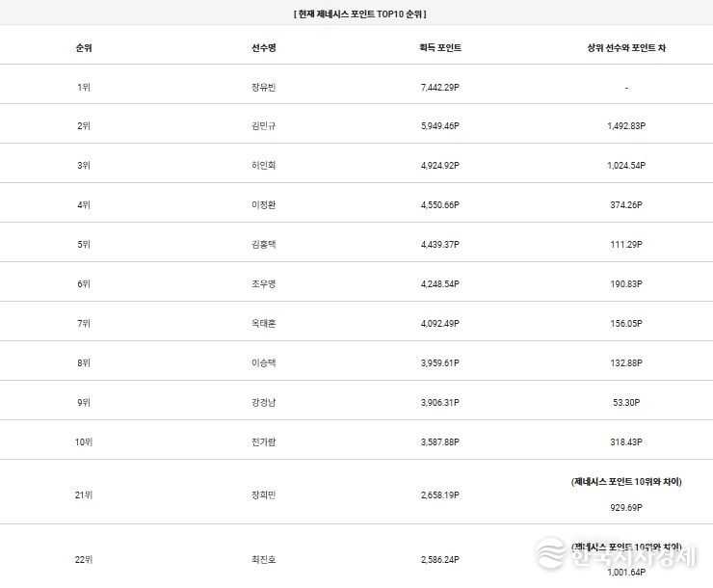Select player name 조우영
Screen dimensions: 713x588
(x=263, y=284)
